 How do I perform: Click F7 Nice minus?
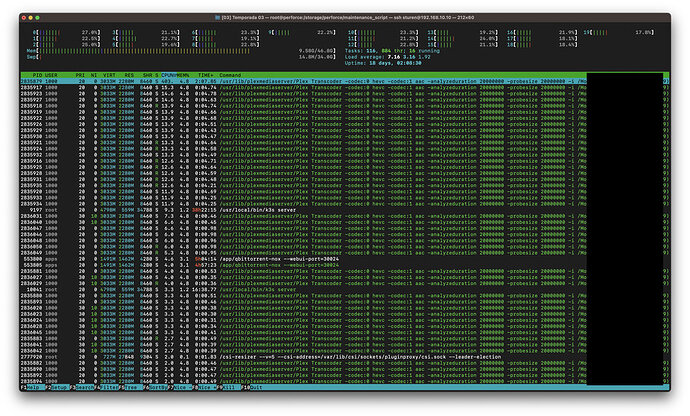[180, 387]
